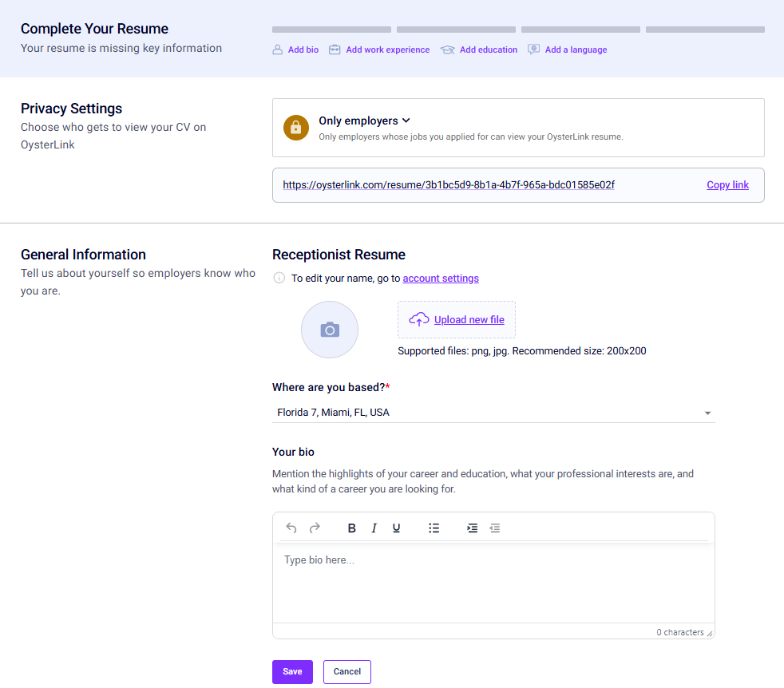Copy the resume link
This screenshot has width=784, height=688.
click(x=727, y=185)
